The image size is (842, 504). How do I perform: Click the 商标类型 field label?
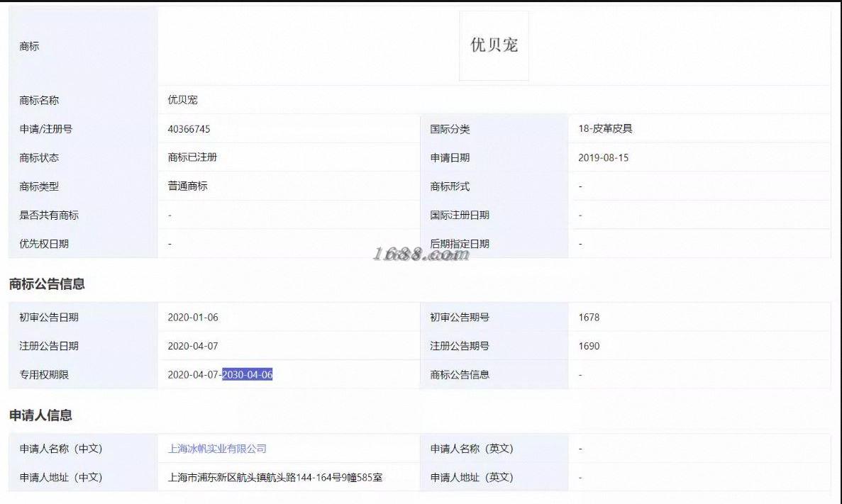pos(39,187)
